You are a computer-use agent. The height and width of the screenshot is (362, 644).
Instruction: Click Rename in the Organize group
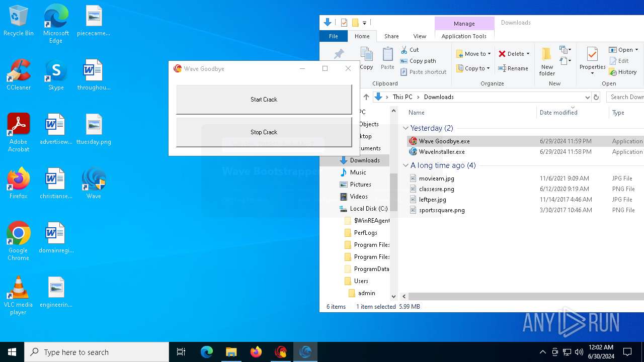[x=513, y=68]
